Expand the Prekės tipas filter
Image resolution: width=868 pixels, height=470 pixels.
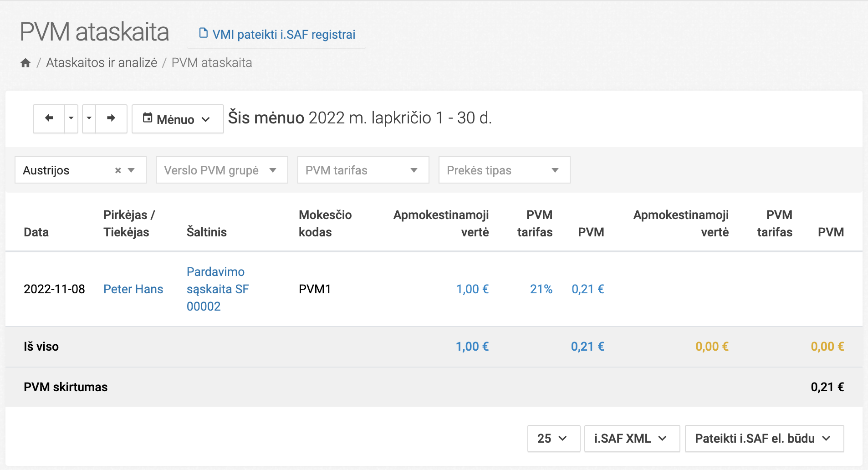[x=504, y=170]
